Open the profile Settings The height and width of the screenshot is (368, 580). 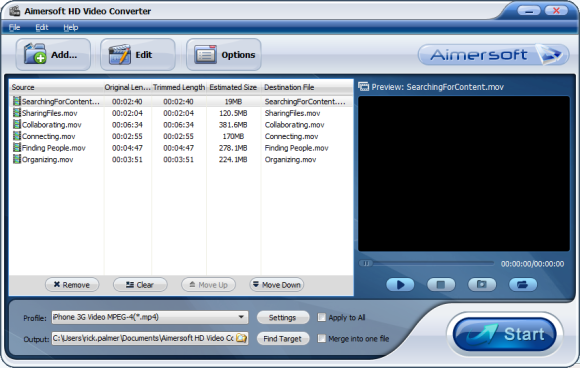[x=283, y=318]
